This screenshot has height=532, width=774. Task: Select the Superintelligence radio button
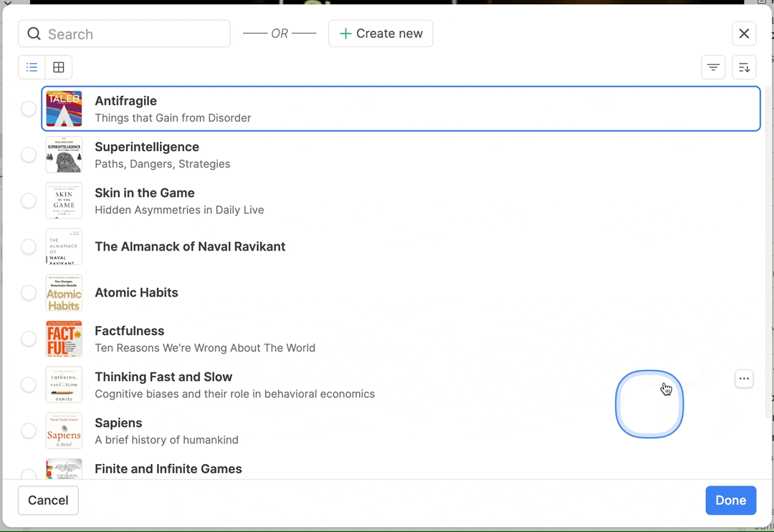pyautogui.click(x=29, y=155)
